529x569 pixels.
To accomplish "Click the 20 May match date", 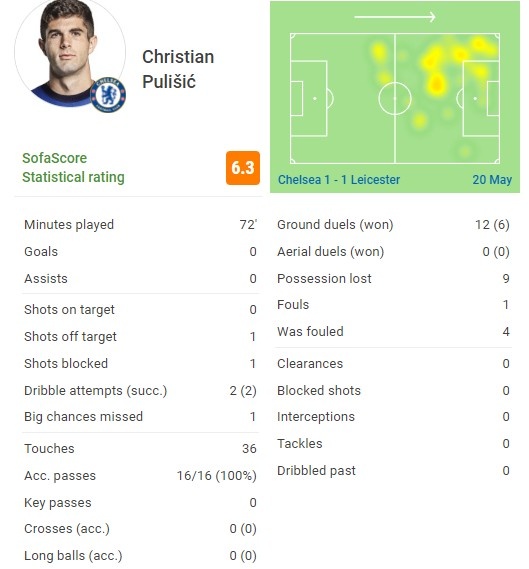I will coord(492,180).
